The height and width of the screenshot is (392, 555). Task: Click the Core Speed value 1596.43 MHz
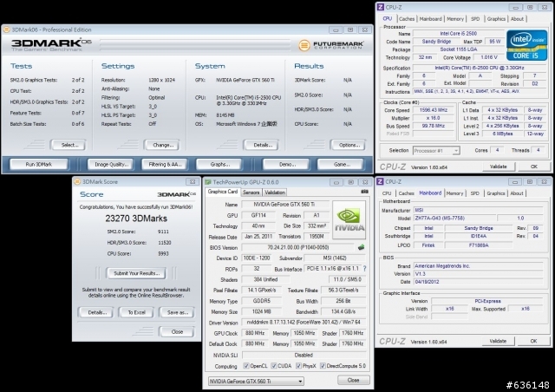434,110
